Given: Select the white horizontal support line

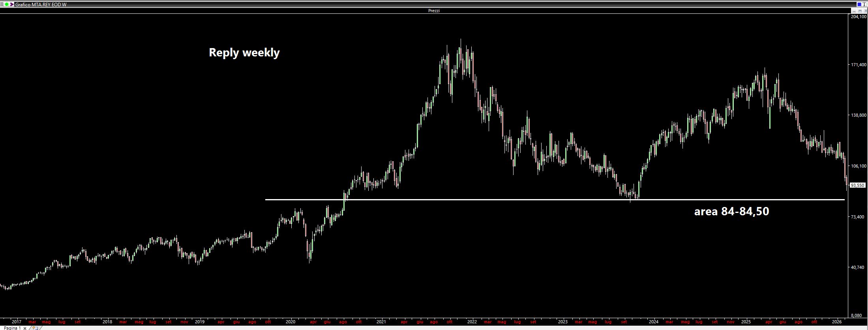Looking at the screenshot, I should pyautogui.click(x=555, y=199).
